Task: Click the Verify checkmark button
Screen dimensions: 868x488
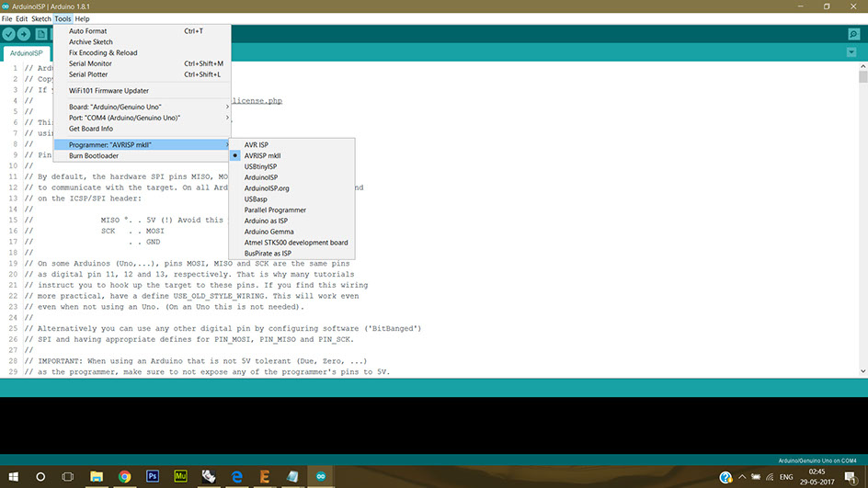Action: click(8, 34)
